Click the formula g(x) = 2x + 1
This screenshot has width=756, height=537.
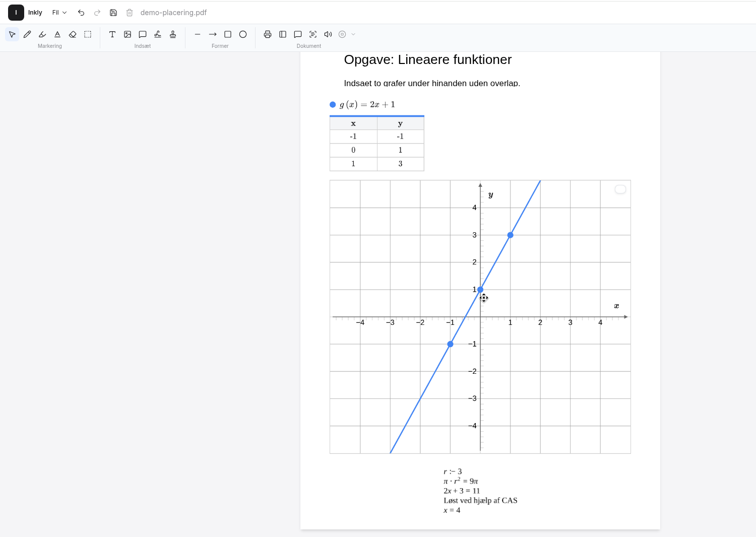[x=367, y=105]
